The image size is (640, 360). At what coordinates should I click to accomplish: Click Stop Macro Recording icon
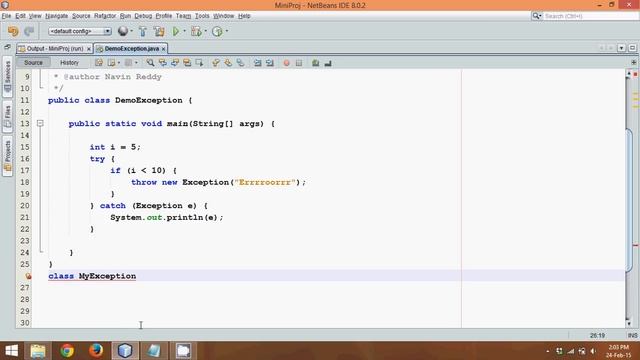299,63
